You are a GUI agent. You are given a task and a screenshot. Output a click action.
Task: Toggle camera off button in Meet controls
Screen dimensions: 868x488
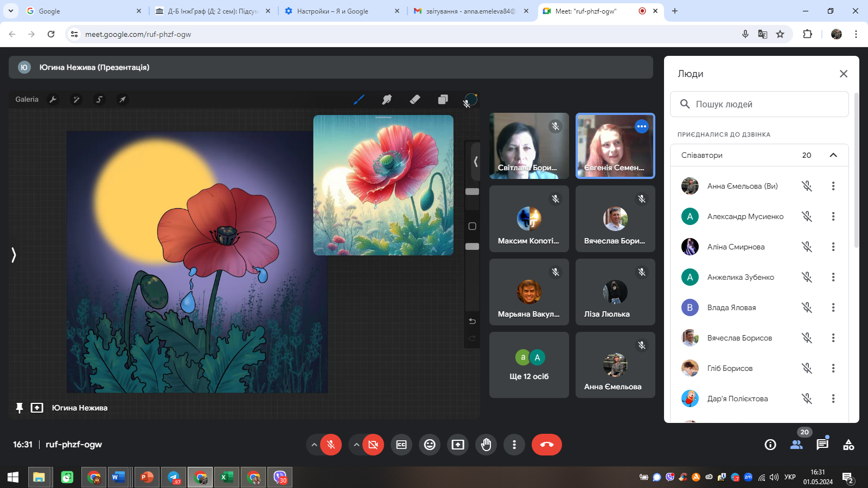(373, 445)
